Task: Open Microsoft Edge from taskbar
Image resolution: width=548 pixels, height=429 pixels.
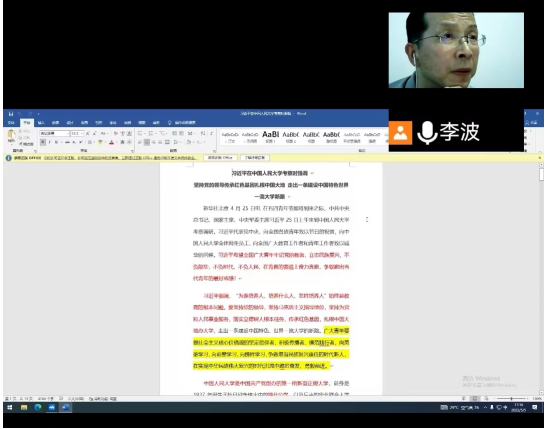Action: [38, 407]
